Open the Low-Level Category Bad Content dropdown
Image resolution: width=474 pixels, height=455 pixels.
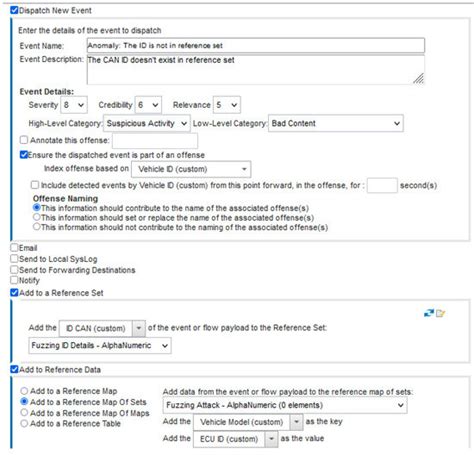pyautogui.click(x=336, y=123)
